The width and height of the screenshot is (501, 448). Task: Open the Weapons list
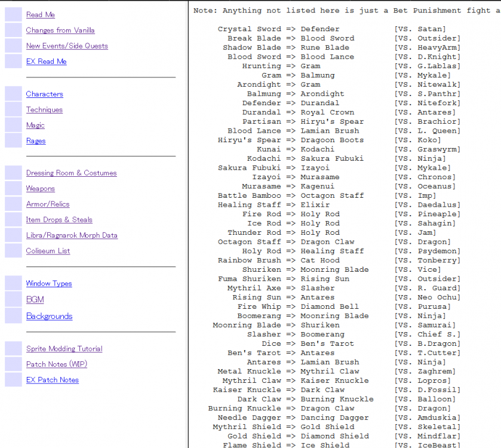tap(40, 189)
